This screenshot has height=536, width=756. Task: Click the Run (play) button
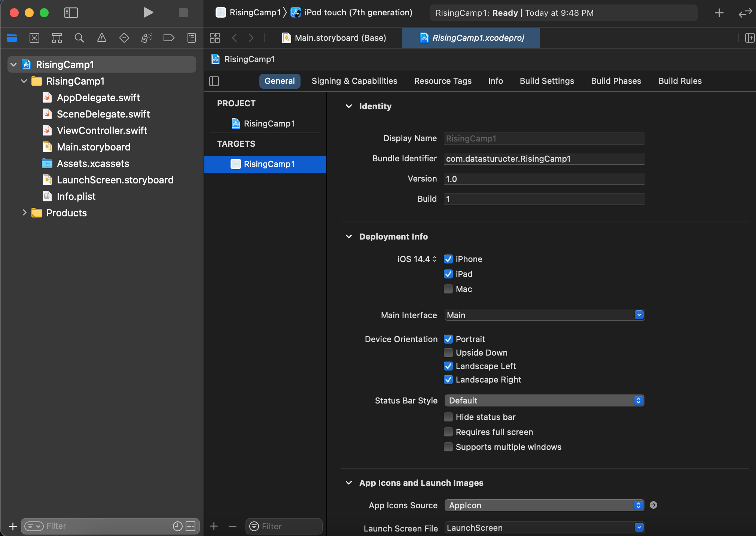tap(148, 13)
